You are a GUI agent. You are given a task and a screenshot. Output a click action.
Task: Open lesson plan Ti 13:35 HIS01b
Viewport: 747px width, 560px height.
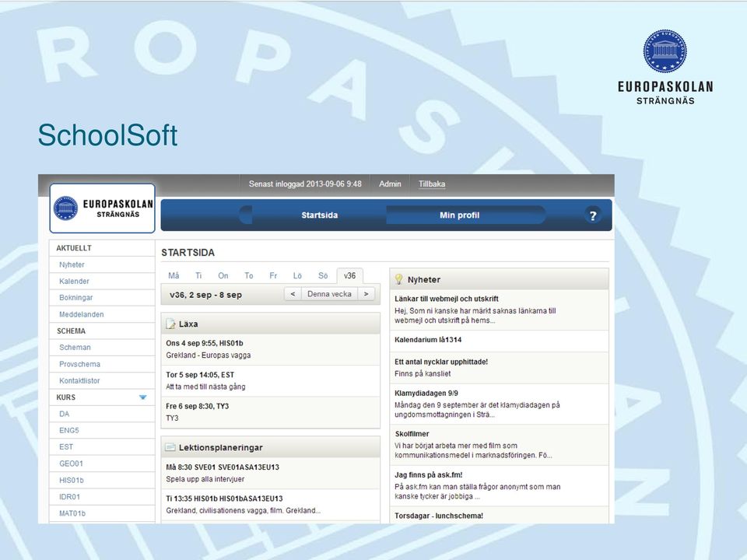[224, 499]
